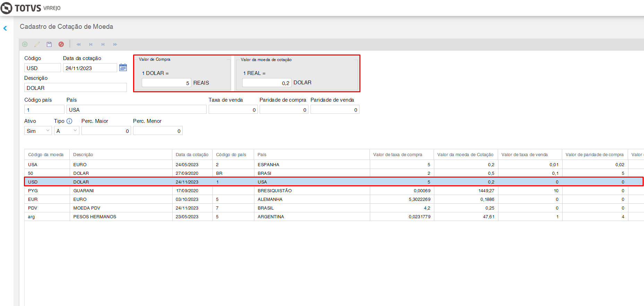Click the Cadastro de Cotação de Moeda title

67,27
